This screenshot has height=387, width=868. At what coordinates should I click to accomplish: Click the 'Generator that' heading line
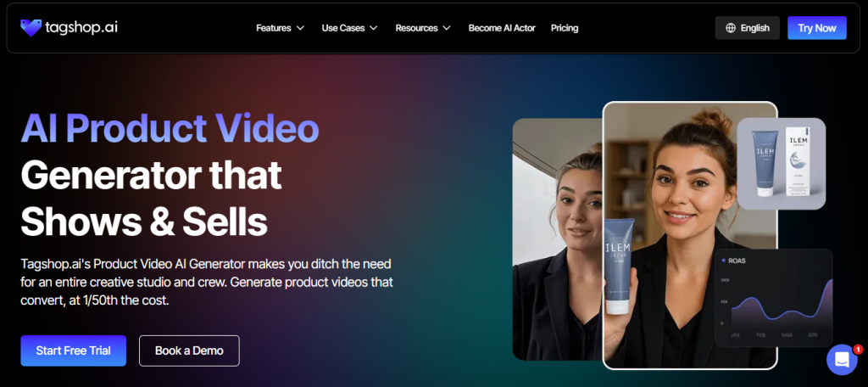tap(151, 175)
